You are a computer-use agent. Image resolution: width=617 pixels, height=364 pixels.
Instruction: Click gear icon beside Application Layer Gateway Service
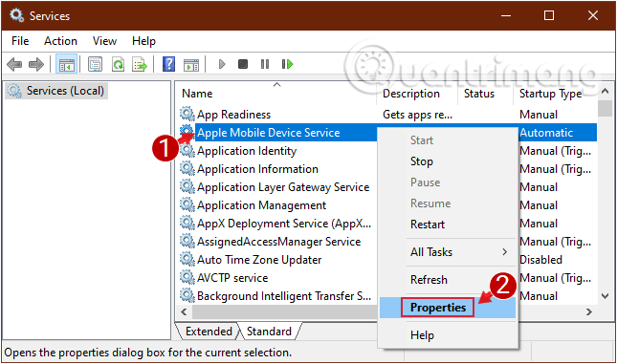(187, 186)
